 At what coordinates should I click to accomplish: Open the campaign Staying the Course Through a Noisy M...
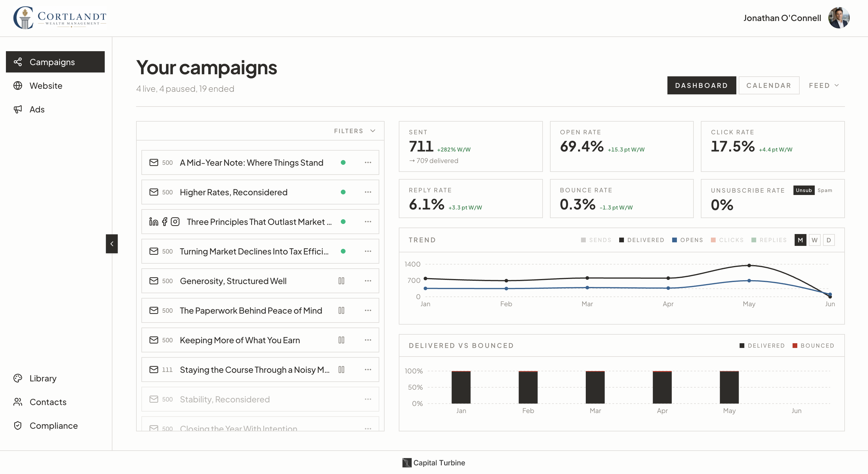tap(260, 370)
